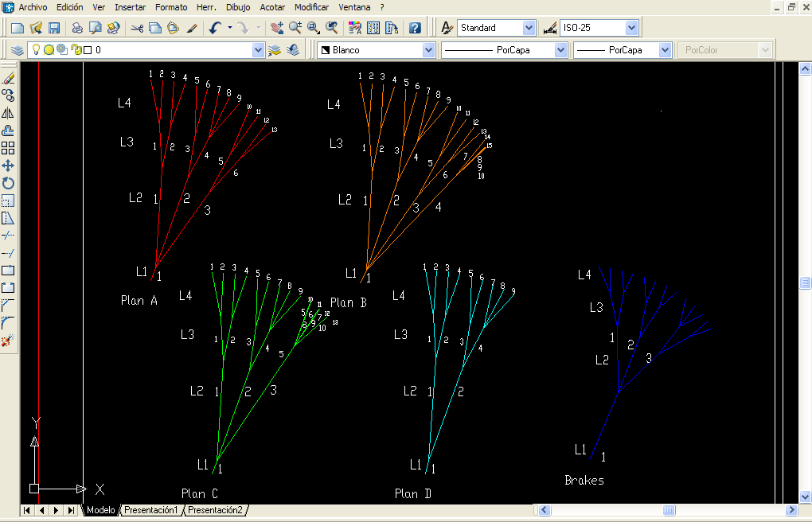Create a new drawing with New icon
This screenshot has height=522, width=812.
coord(18,28)
